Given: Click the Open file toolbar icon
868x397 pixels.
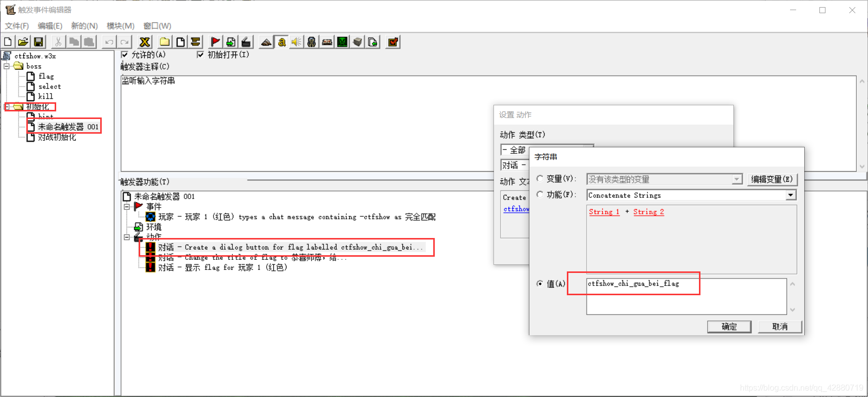Looking at the screenshot, I should tap(23, 42).
